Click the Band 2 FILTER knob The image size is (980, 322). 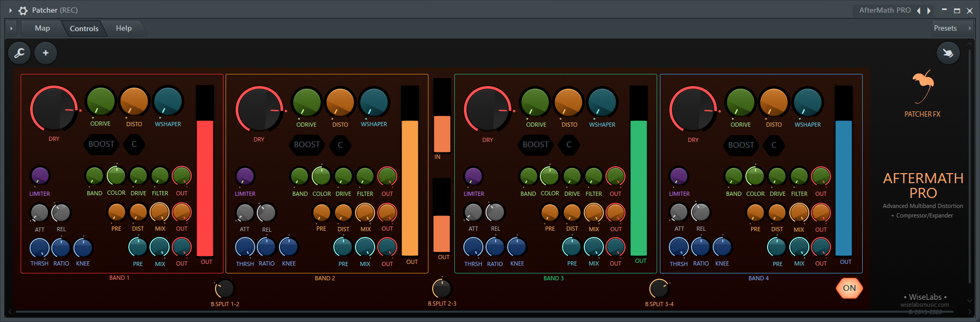click(x=365, y=176)
